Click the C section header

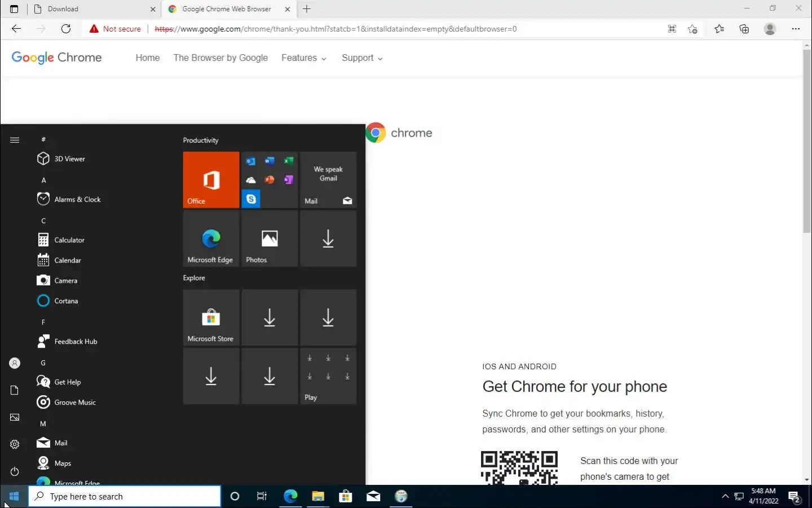pyautogui.click(x=43, y=221)
